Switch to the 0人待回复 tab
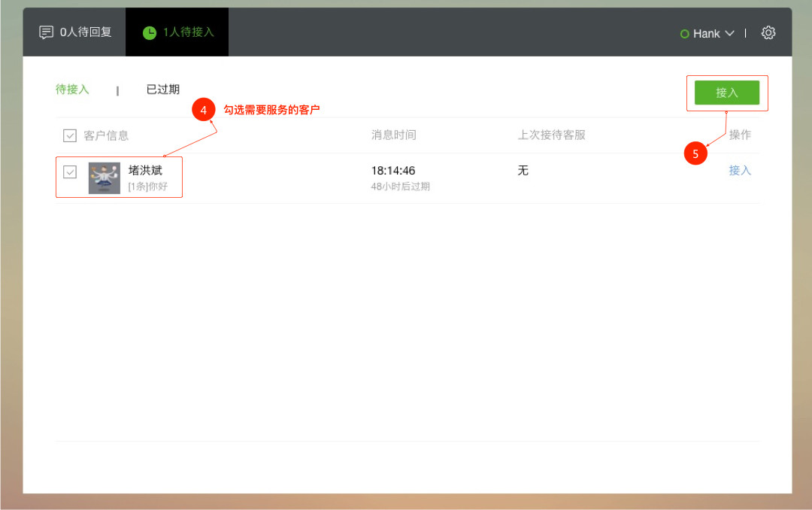The height and width of the screenshot is (510, 812). coord(74,32)
